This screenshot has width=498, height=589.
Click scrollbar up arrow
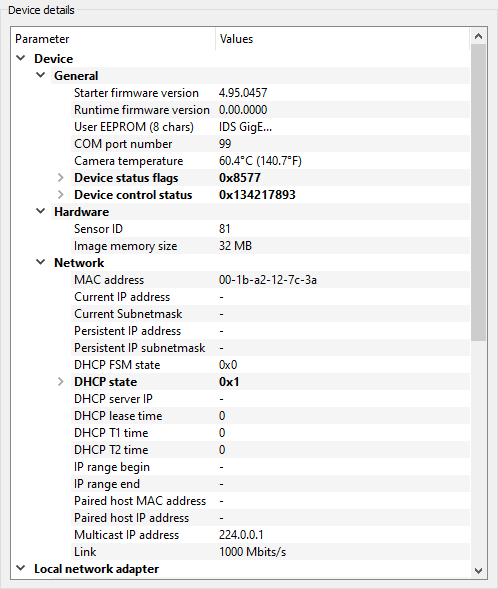[x=478, y=36]
